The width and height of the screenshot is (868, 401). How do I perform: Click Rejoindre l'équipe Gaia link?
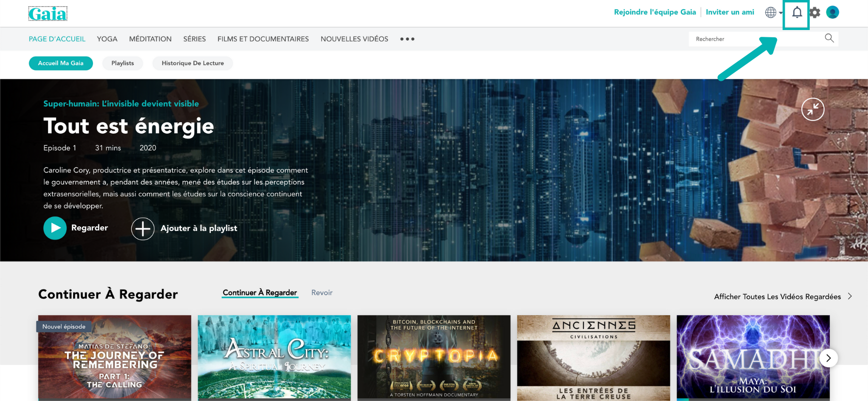coord(655,12)
